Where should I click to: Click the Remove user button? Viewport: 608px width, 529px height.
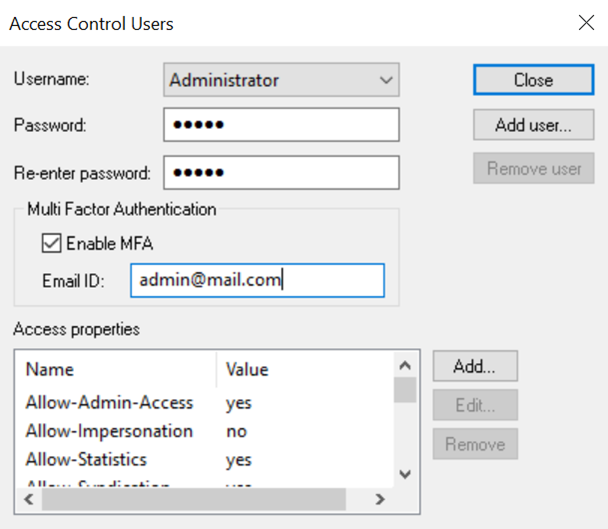pyautogui.click(x=533, y=168)
